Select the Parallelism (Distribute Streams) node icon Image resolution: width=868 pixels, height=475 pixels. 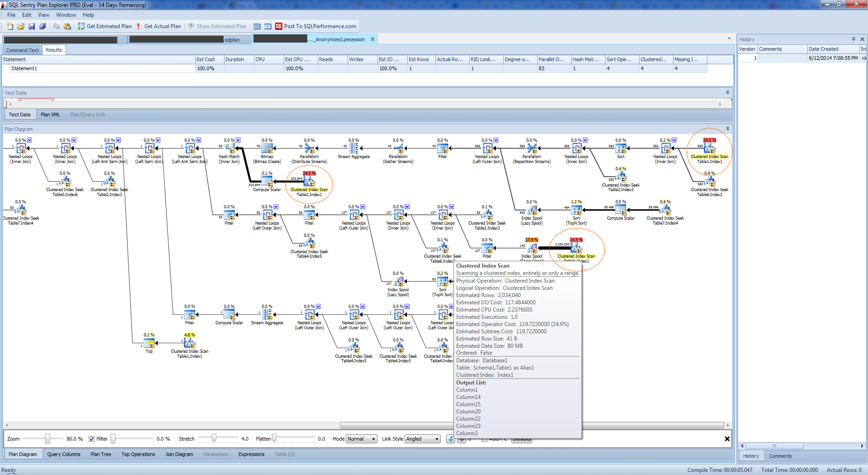tap(310, 148)
